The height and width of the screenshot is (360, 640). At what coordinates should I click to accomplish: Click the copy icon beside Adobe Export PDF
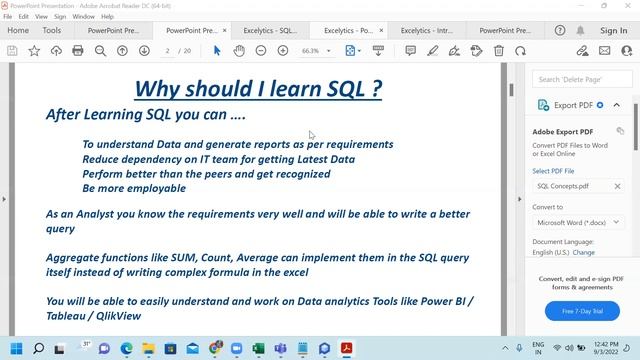(620, 131)
